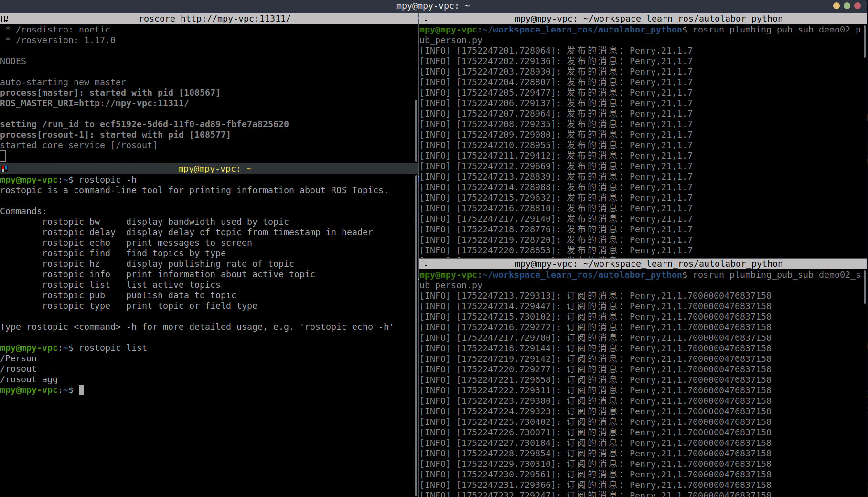Open group menu icon of roscore pane
Viewport: 868px width, 497px height.
4,19
